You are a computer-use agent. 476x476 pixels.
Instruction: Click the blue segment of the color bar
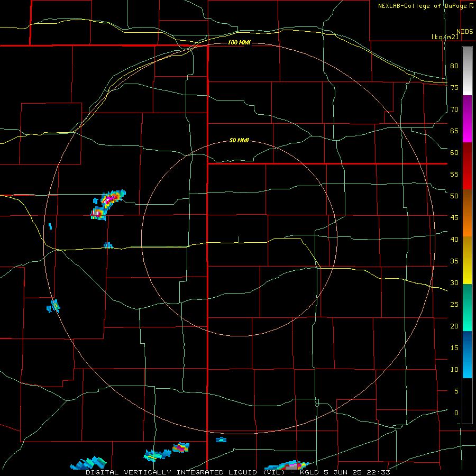click(x=467, y=354)
